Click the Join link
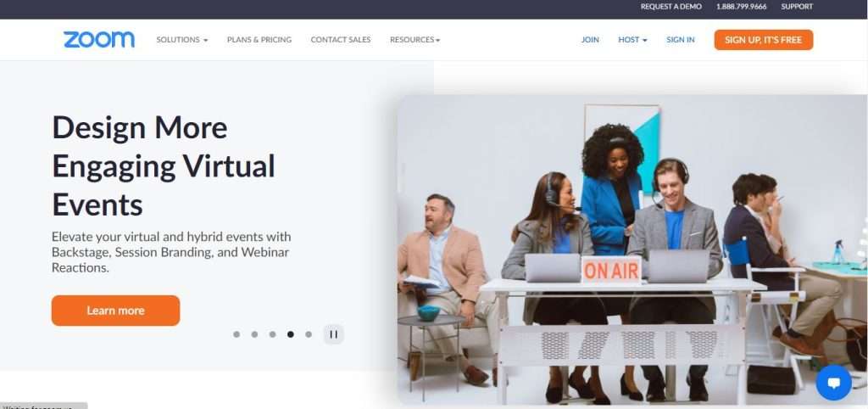868x409 pixels. click(x=590, y=40)
